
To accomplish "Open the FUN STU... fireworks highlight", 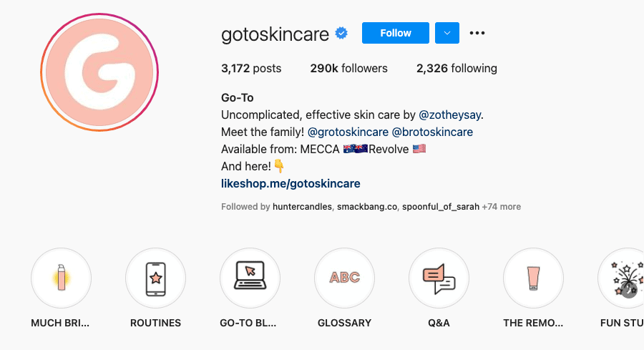I will pyautogui.click(x=621, y=278).
